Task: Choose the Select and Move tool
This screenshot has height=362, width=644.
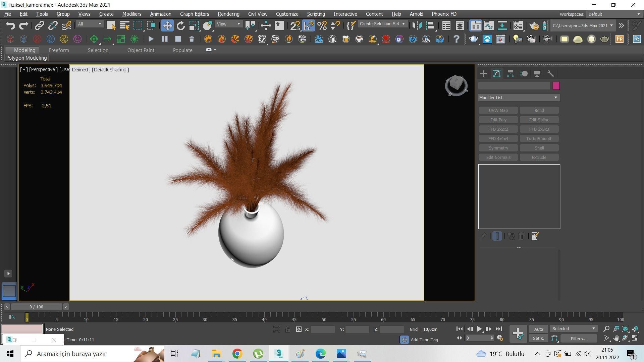Action: 167,25
